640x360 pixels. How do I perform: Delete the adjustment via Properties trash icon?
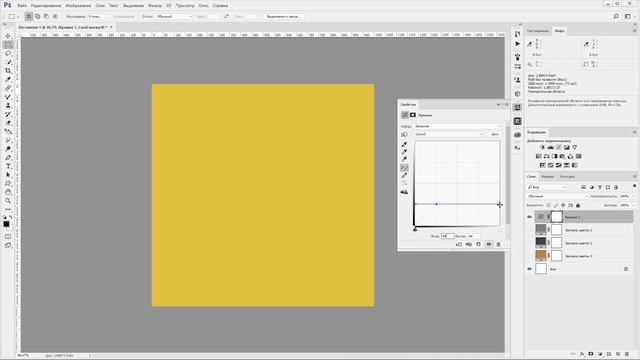[x=498, y=244]
